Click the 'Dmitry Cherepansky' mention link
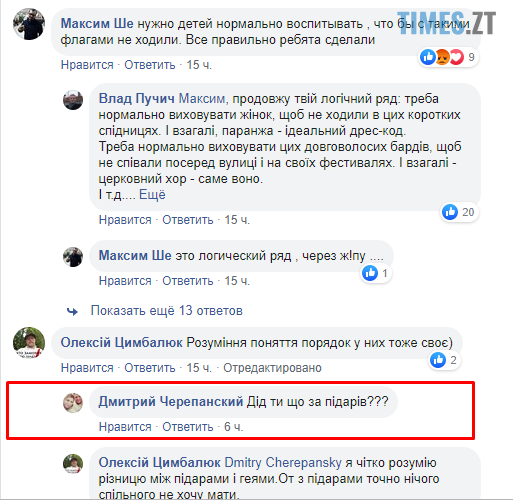513x501 pixels. pyautogui.click(x=283, y=463)
